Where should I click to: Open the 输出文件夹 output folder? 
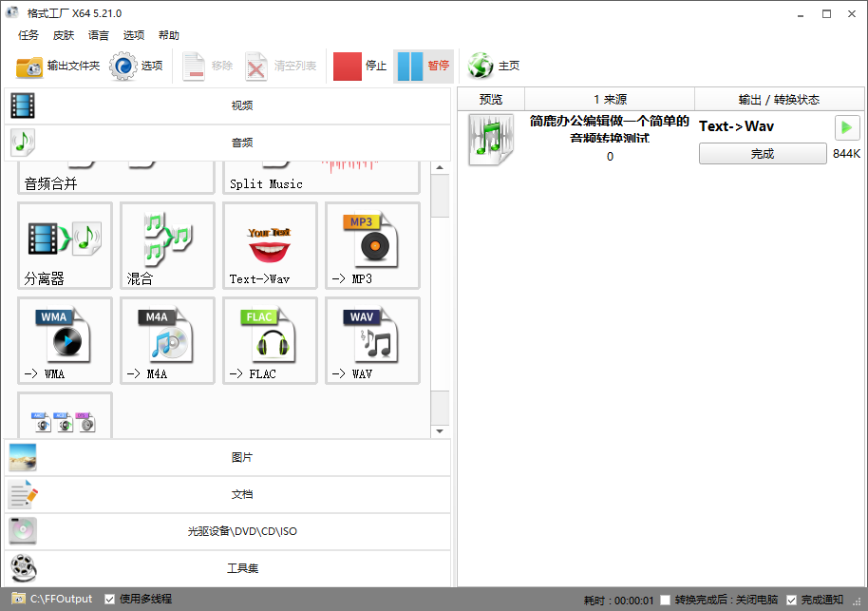coord(58,66)
